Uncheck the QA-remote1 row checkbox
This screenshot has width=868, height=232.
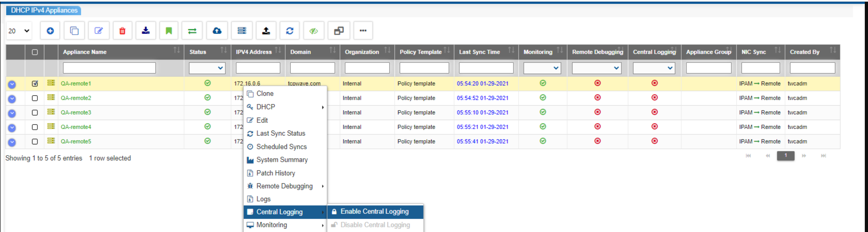35,84
